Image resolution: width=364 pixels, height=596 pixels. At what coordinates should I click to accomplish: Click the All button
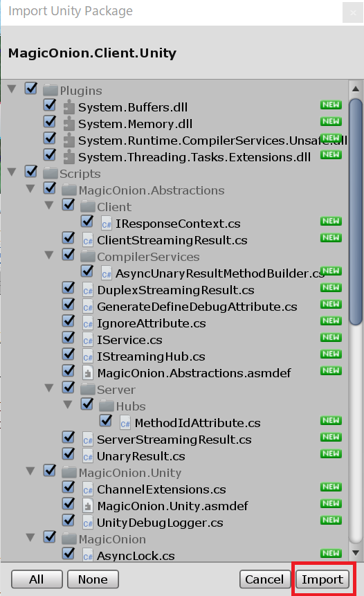(x=37, y=579)
